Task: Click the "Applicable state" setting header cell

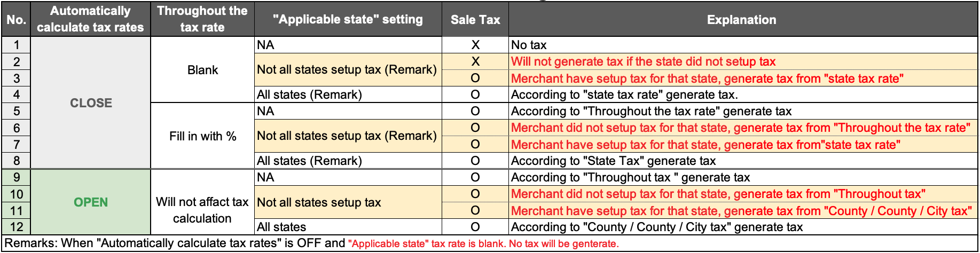Action: 348,19
